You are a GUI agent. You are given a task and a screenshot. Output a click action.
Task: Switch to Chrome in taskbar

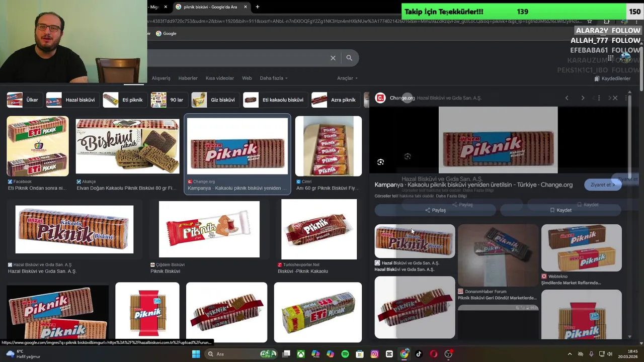pos(404,354)
